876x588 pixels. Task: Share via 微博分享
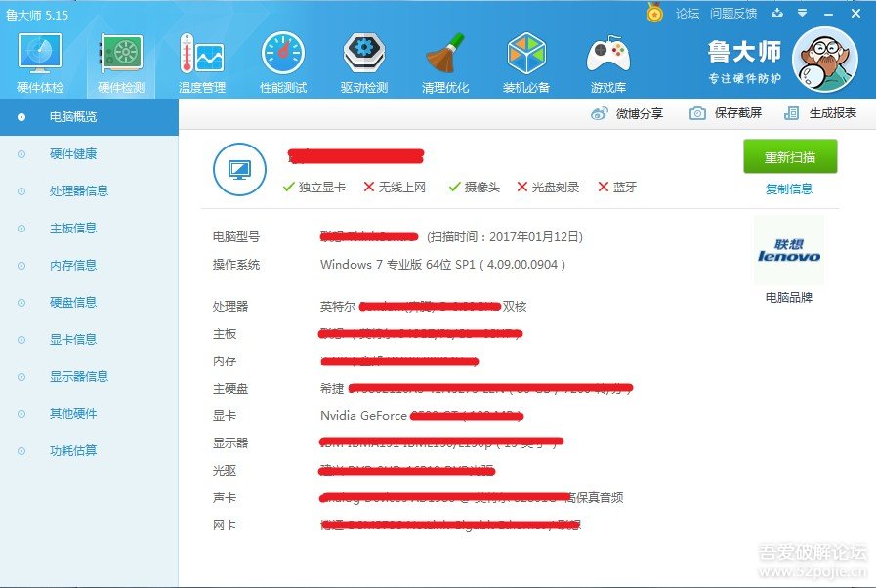(x=627, y=113)
